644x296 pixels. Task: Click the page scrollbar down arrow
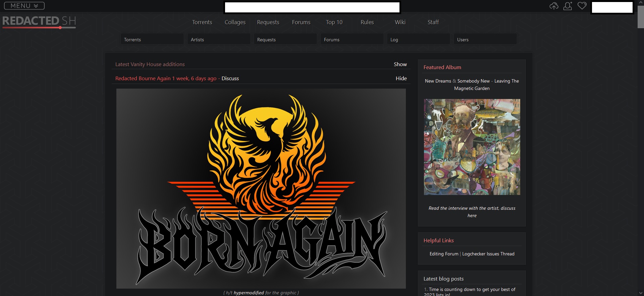click(641, 293)
